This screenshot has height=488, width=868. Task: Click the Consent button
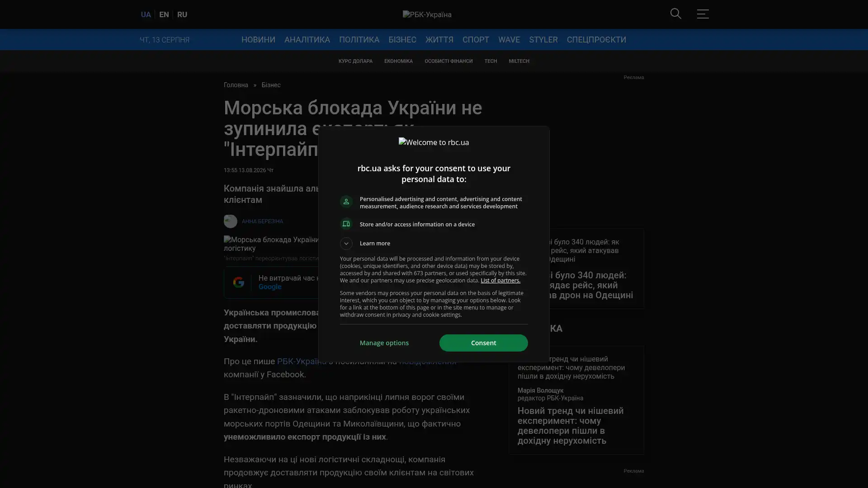(483, 343)
